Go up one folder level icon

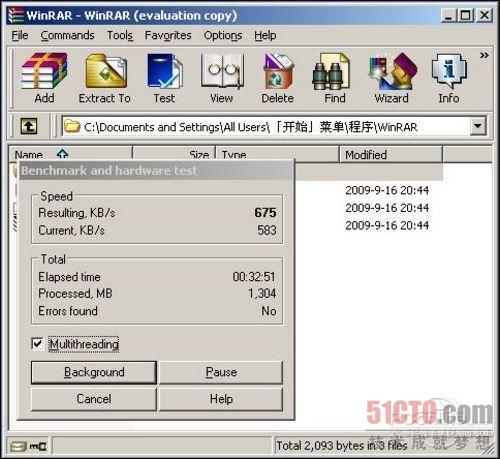tap(29, 126)
